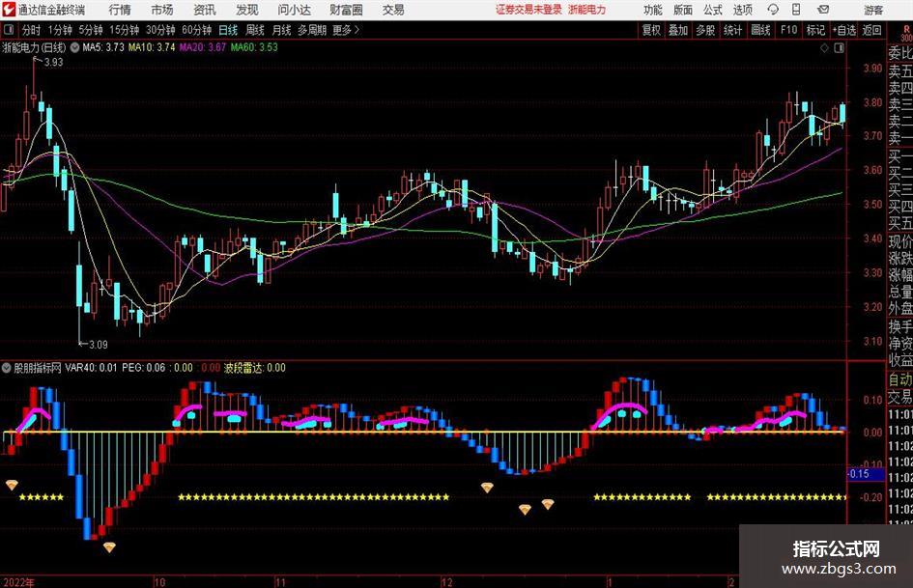913x588 pixels.
Task: Open the 选项 menu
Action: (742, 10)
